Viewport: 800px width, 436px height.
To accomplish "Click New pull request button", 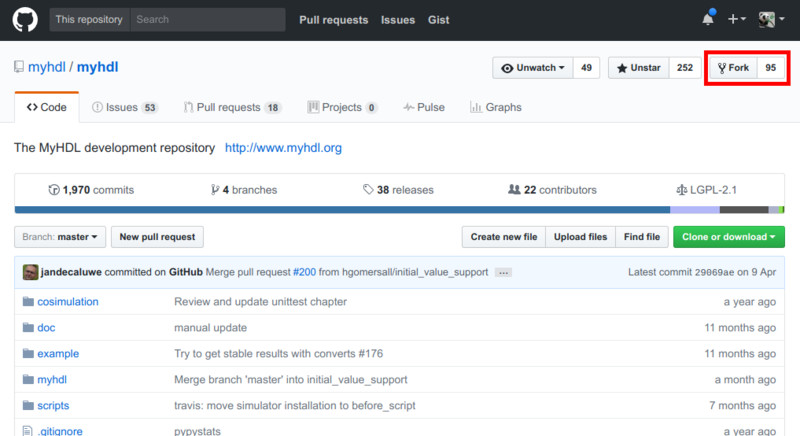I will coord(157,237).
